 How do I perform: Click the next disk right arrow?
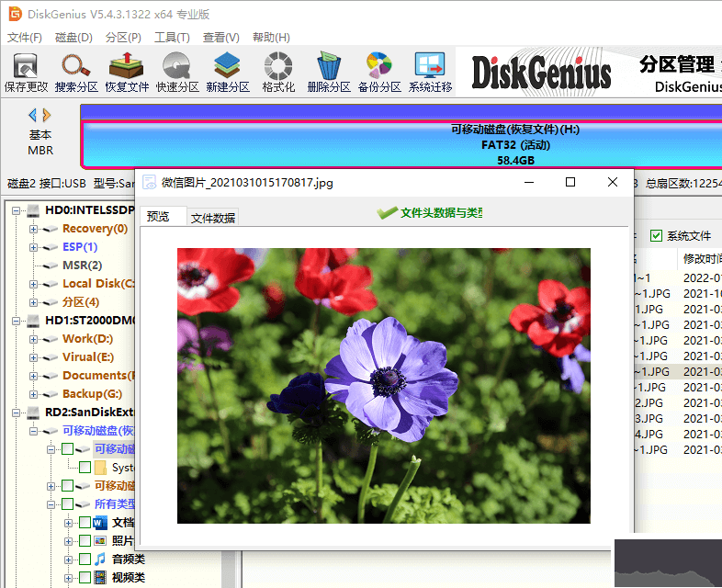point(47,115)
